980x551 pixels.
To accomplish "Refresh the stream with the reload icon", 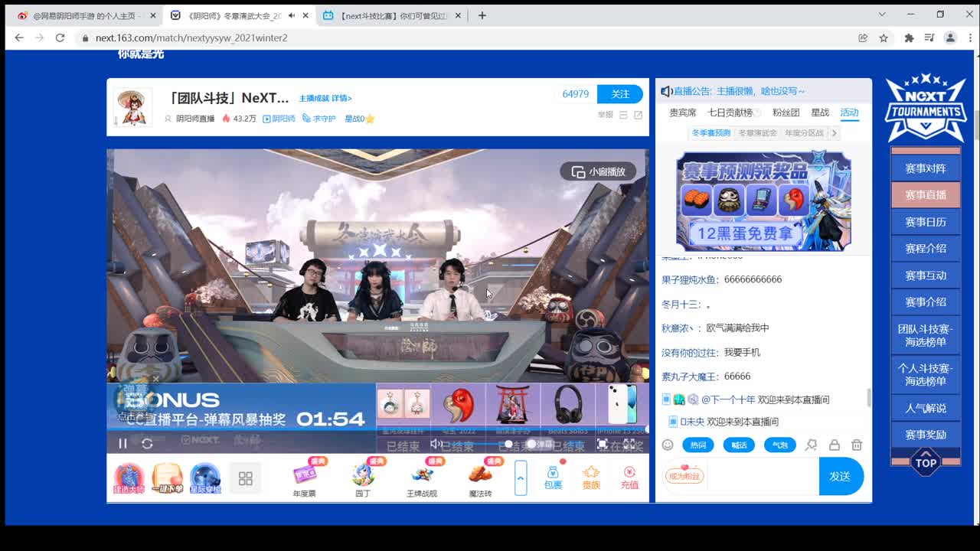I will 147,443.
